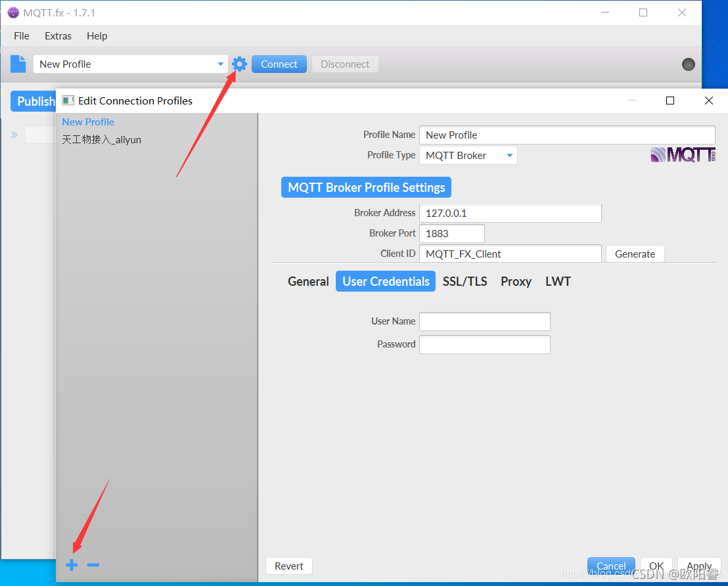Maximize the Edit Connection Profiles dialog
The height and width of the screenshot is (586, 728).
tap(670, 101)
